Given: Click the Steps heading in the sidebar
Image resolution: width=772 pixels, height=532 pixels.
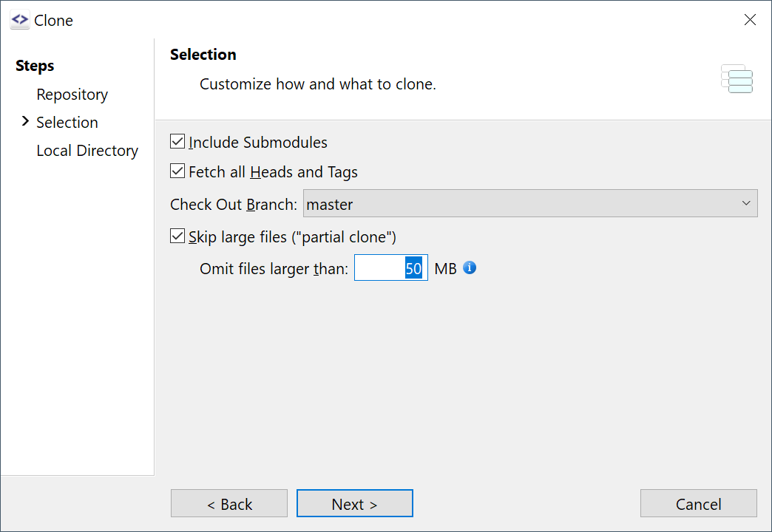Looking at the screenshot, I should pos(35,66).
